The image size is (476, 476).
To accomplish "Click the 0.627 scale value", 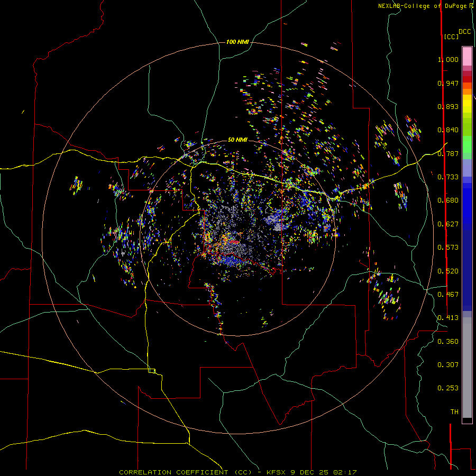I will (448, 224).
